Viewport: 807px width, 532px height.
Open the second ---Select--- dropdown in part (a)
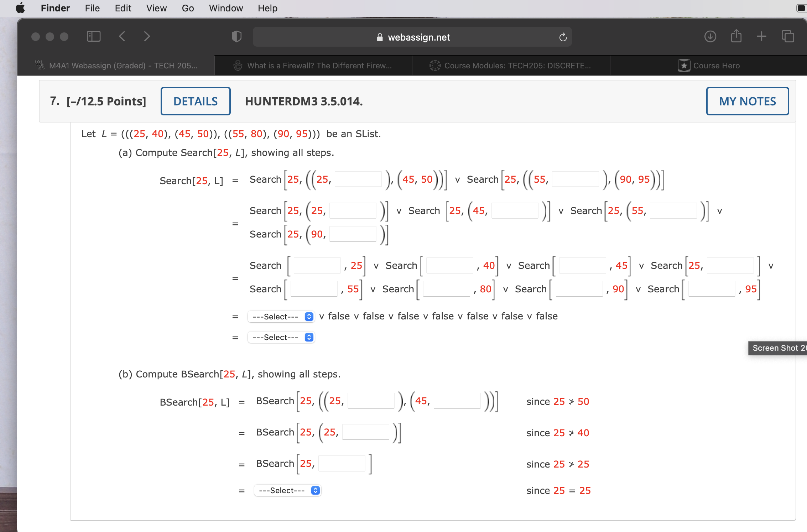tap(281, 337)
